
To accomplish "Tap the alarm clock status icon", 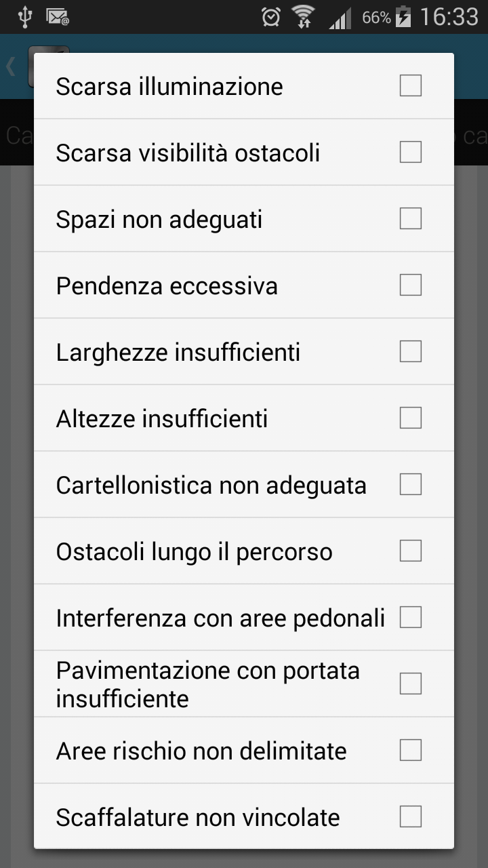I will tap(271, 17).
